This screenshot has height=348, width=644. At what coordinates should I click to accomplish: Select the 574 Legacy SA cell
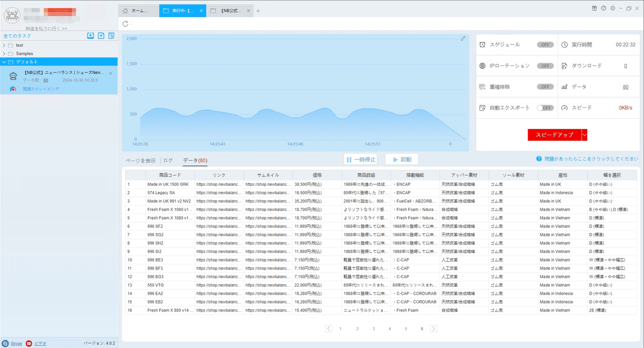coord(170,193)
